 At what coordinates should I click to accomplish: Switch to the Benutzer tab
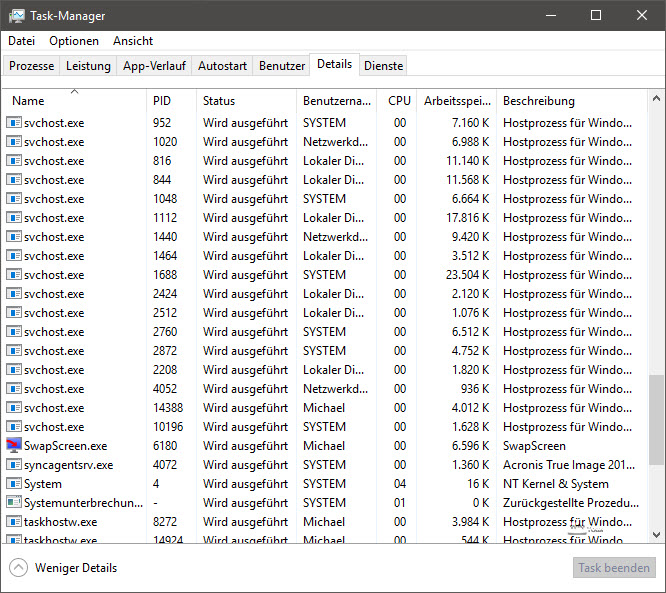pyautogui.click(x=282, y=66)
